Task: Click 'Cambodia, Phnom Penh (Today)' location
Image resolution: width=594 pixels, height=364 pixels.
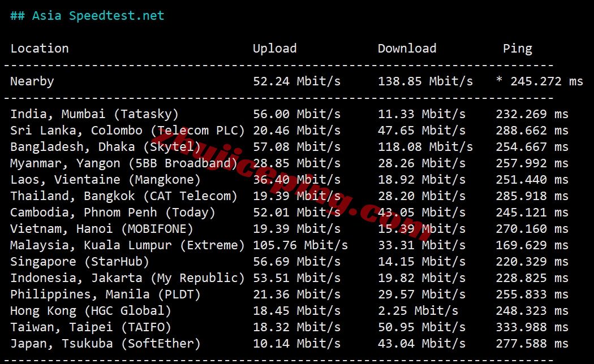Action: (113, 213)
